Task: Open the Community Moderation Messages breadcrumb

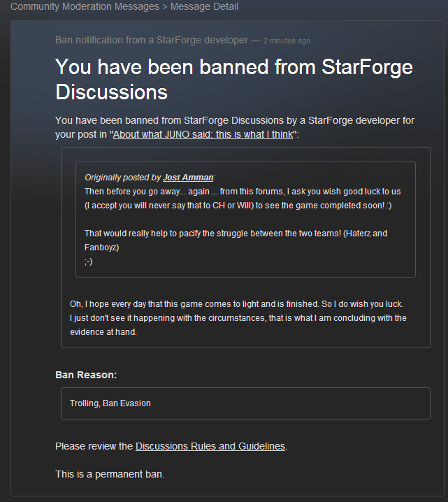Action: 85,6
